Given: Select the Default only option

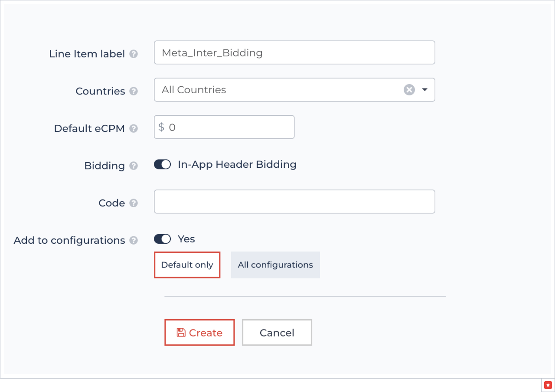Looking at the screenshot, I should coord(187,265).
